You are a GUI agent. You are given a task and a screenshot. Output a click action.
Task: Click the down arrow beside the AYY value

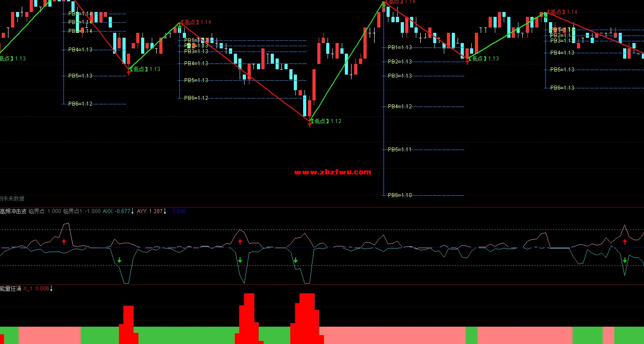165,211
